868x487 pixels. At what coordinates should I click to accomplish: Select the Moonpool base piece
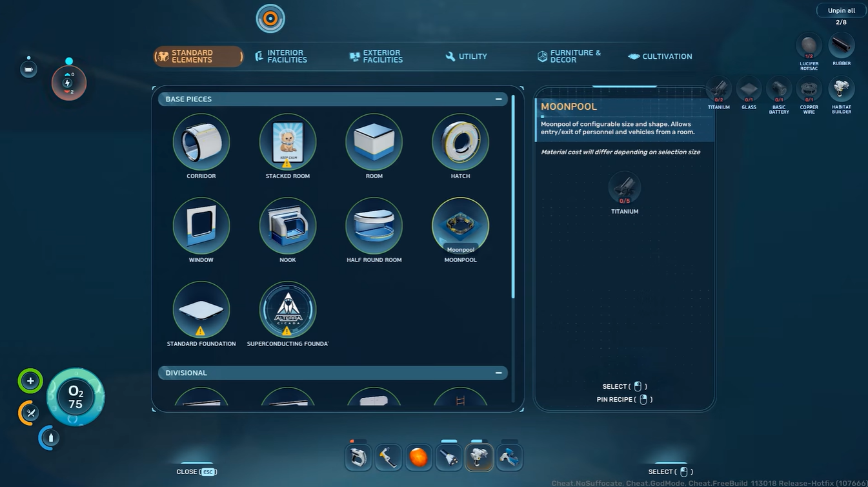(x=461, y=226)
